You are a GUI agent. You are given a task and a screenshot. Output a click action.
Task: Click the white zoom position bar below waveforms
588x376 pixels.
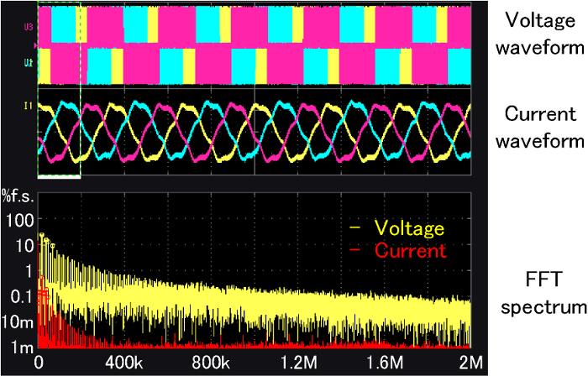[x=59, y=178]
